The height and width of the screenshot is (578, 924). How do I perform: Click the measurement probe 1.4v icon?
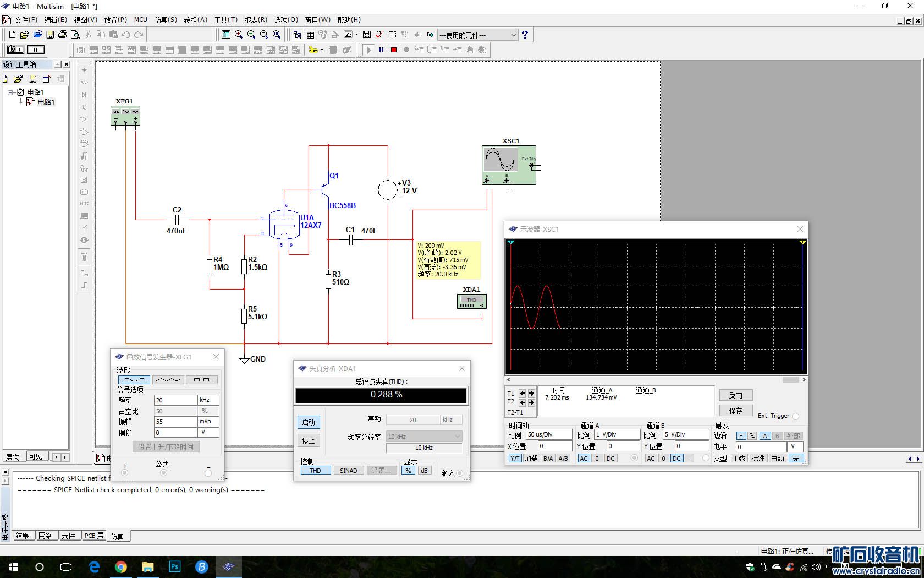313,50
